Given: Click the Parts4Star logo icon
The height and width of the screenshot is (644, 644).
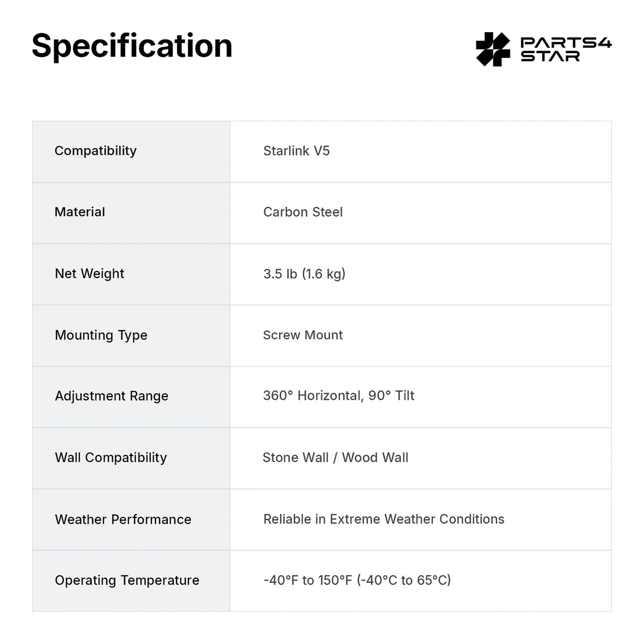Looking at the screenshot, I should (x=493, y=49).
